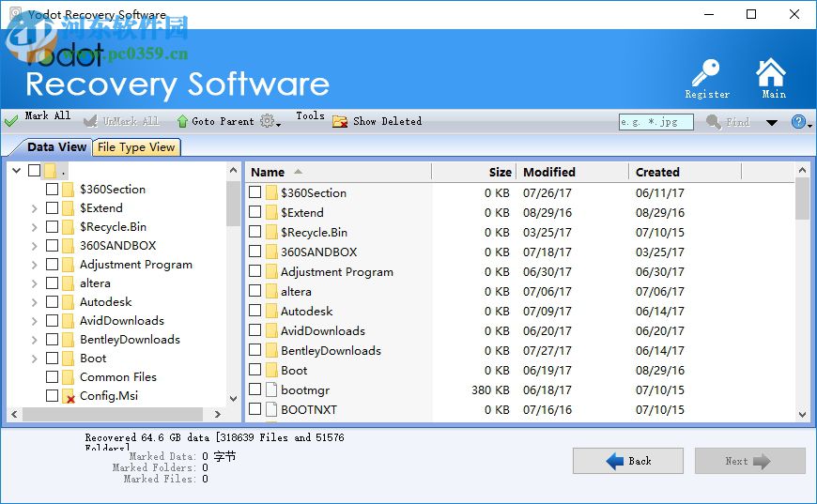The image size is (817, 504).
Task: Expand the altera tree node
Action: pos(35,283)
